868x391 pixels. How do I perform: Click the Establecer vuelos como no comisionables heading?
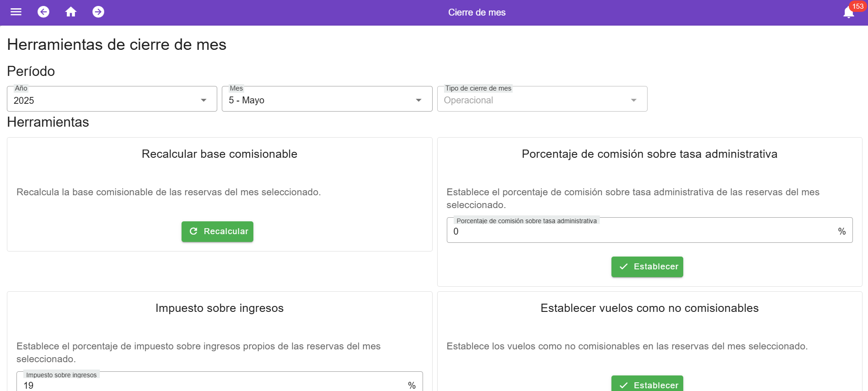pyautogui.click(x=649, y=308)
